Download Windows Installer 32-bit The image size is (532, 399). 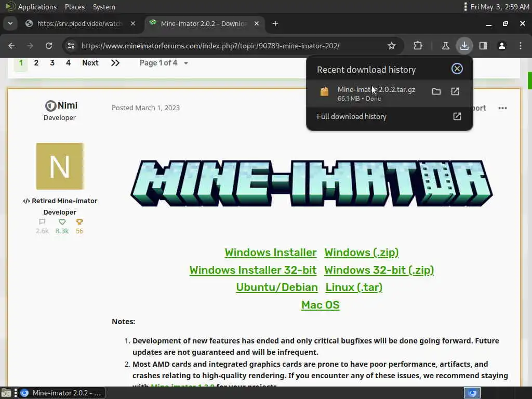tap(253, 270)
